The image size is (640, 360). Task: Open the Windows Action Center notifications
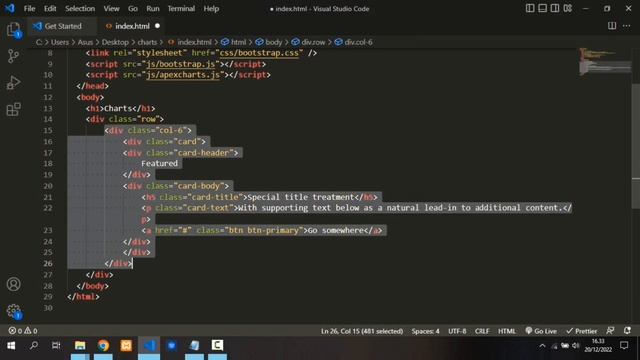[624, 346]
